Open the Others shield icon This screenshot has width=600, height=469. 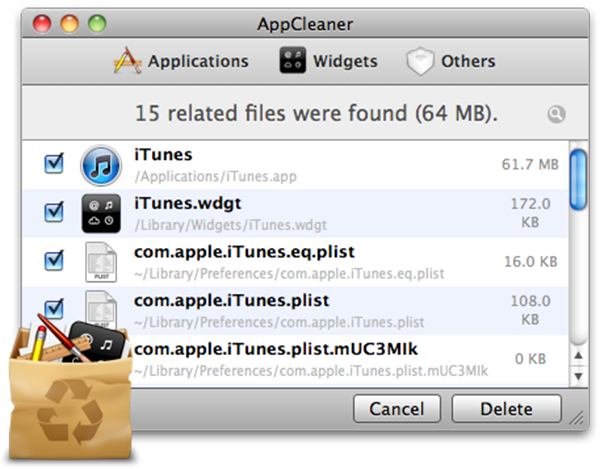pos(420,61)
